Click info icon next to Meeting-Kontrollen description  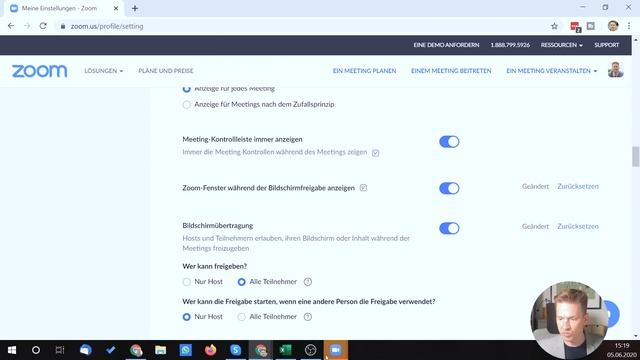[376, 153]
